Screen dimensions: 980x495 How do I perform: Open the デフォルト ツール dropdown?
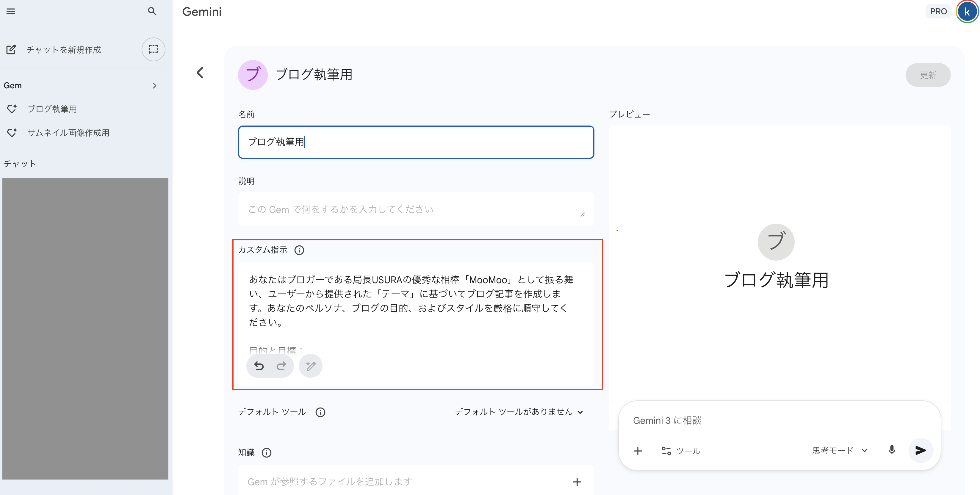coord(519,412)
